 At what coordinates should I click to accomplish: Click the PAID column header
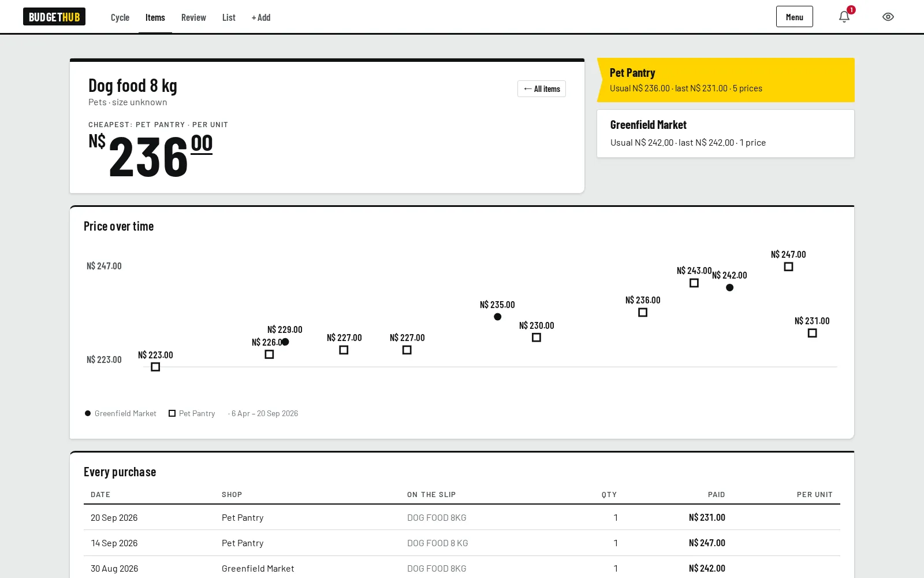point(717,494)
